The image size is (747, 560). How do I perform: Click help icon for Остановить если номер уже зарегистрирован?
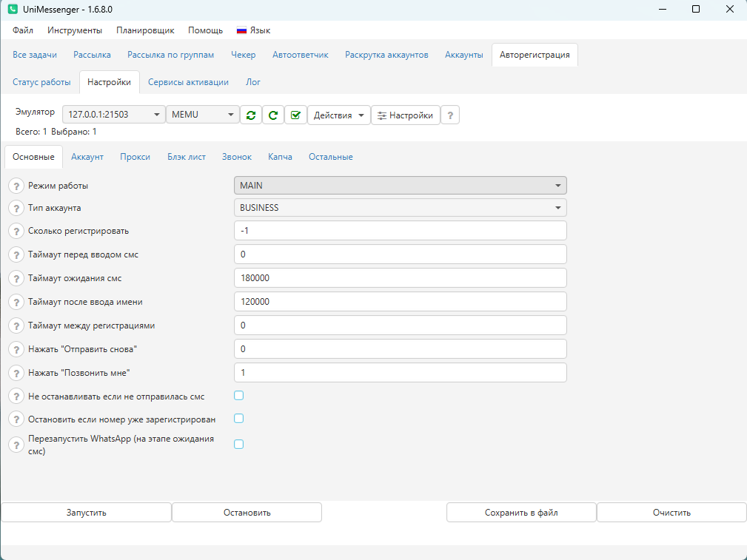click(16, 419)
